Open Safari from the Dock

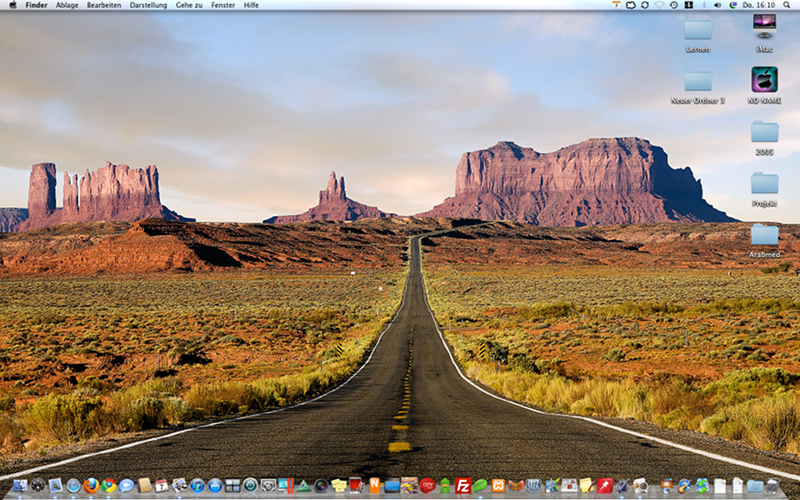(73, 486)
